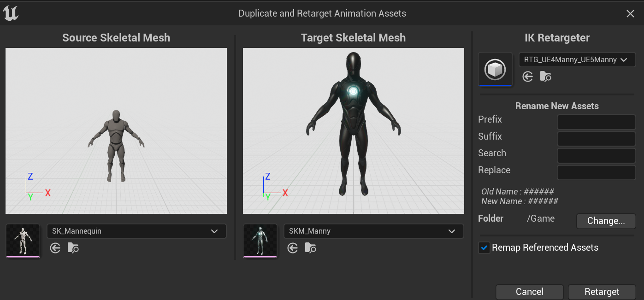This screenshot has height=300, width=644.
Task: Click the Unreal Engine logo icon
Action: click(x=11, y=13)
